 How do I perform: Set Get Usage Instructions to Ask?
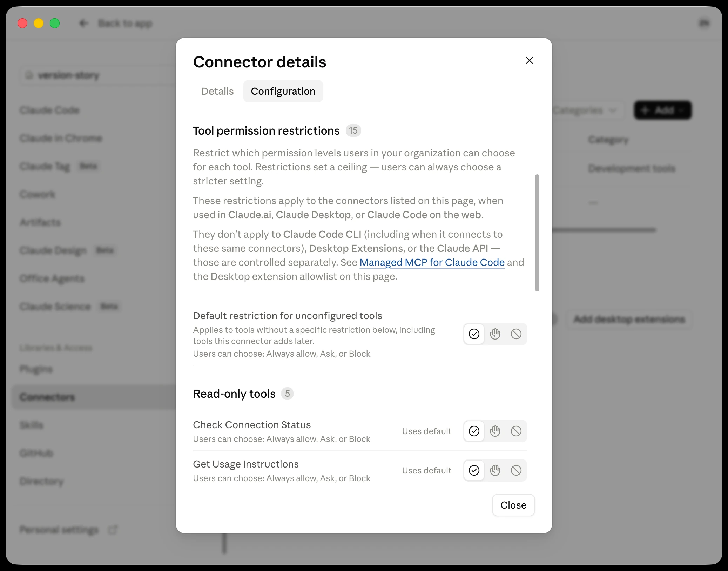click(x=495, y=470)
